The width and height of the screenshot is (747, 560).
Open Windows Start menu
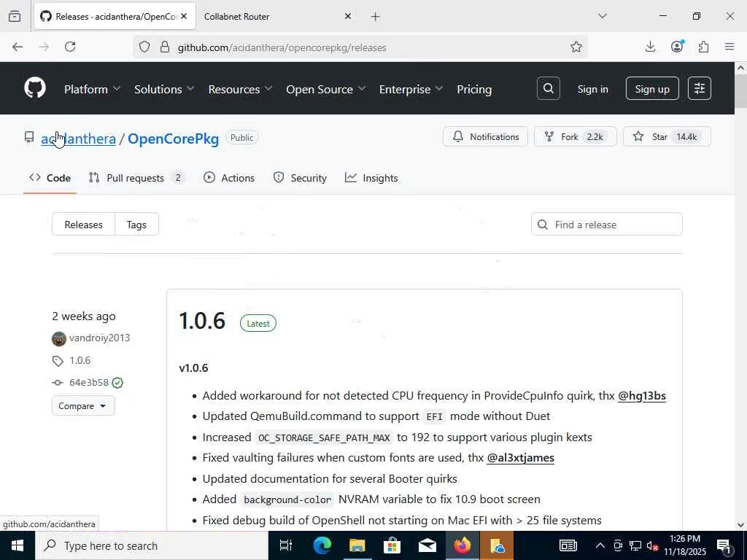click(18, 545)
